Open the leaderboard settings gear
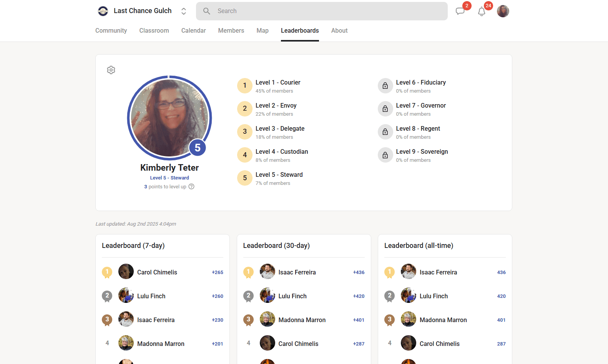The width and height of the screenshot is (608, 364). 111,70
